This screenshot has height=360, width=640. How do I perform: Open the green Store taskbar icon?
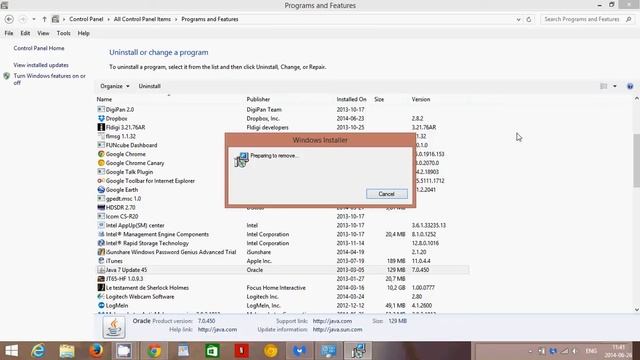(x=212, y=351)
